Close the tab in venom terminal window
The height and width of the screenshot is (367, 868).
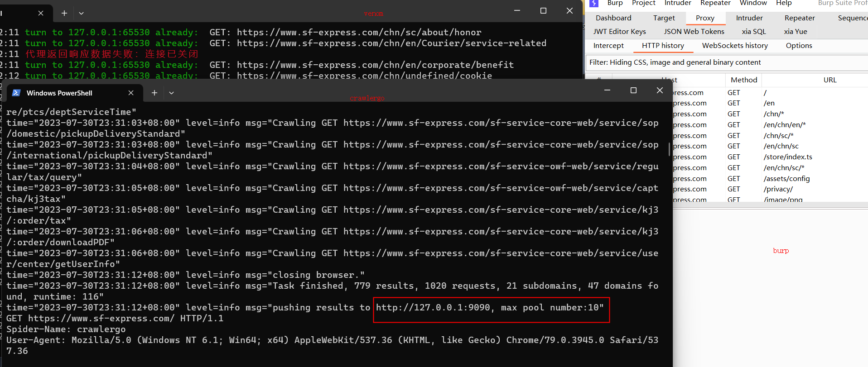point(41,13)
